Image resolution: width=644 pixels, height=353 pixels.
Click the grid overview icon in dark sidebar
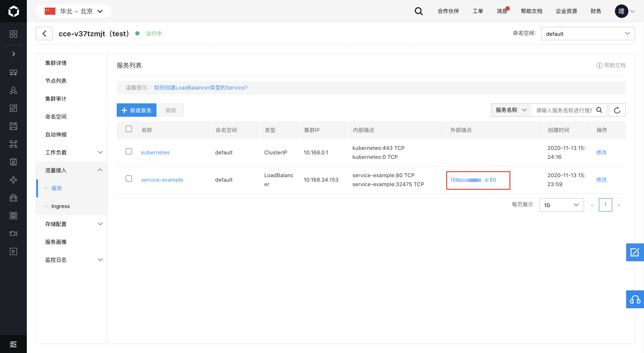[13, 34]
